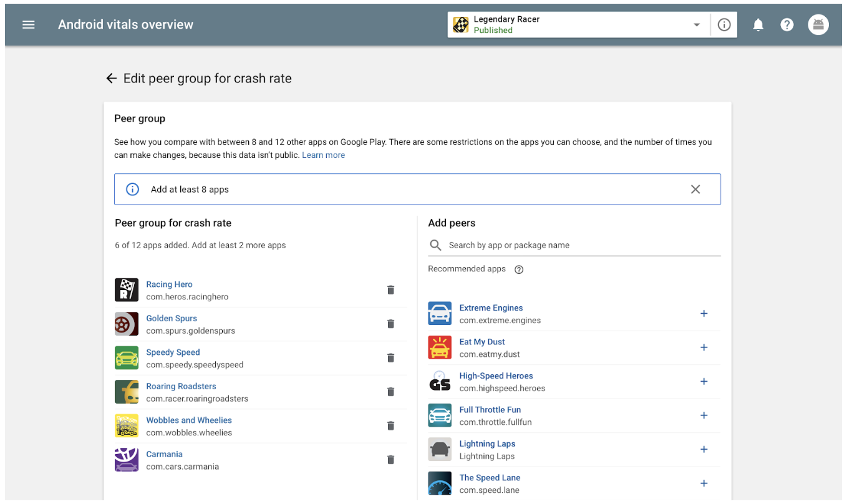Open the High-Speed Heroes app link
The height and width of the screenshot is (504, 847).
tap(496, 376)
